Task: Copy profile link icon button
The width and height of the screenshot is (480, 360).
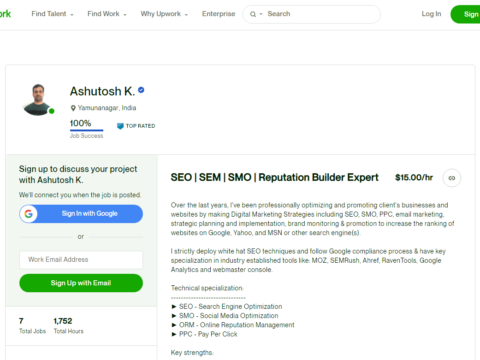Action: click(452, 178)
